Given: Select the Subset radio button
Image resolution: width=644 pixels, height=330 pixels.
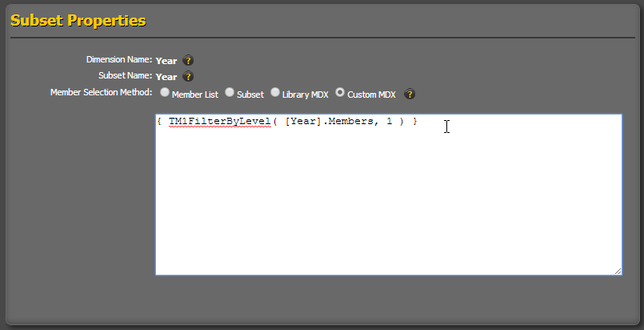Looking at the screenshot, I should click(230, 92).
